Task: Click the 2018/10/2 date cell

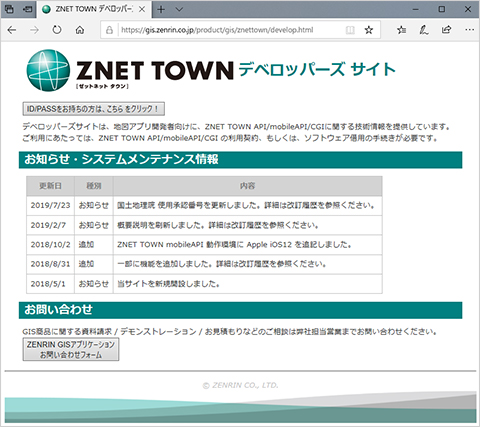Action: (50, 245)
